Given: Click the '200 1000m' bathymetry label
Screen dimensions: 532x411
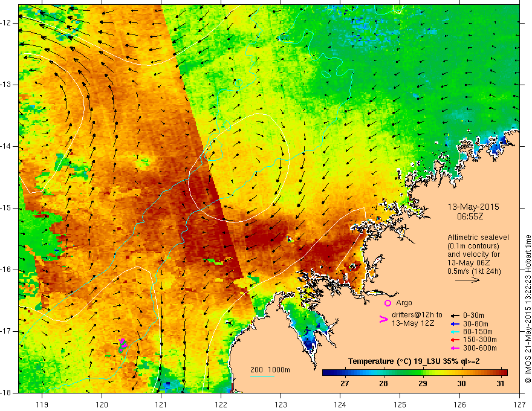Looking at the screenshot, I should [270, 370].
